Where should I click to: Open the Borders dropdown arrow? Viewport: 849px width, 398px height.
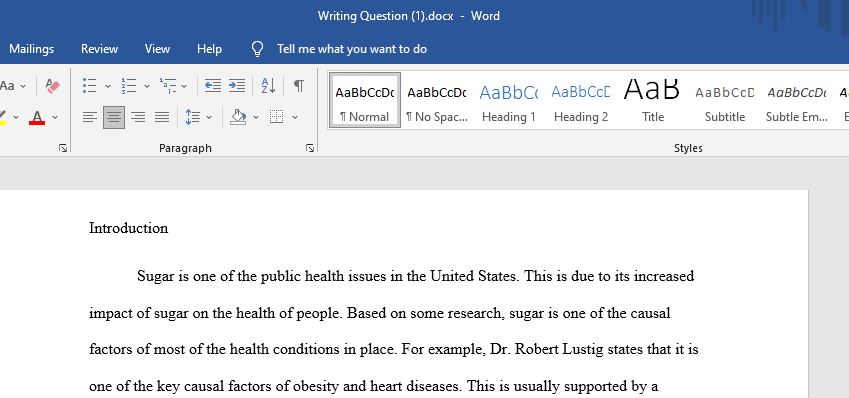point(295,117)
